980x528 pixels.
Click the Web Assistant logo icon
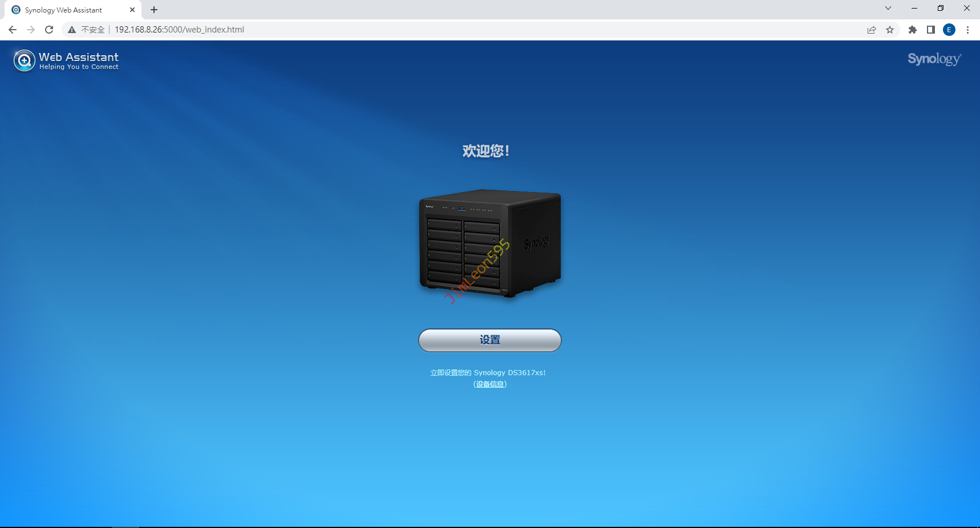coord(24,60)
